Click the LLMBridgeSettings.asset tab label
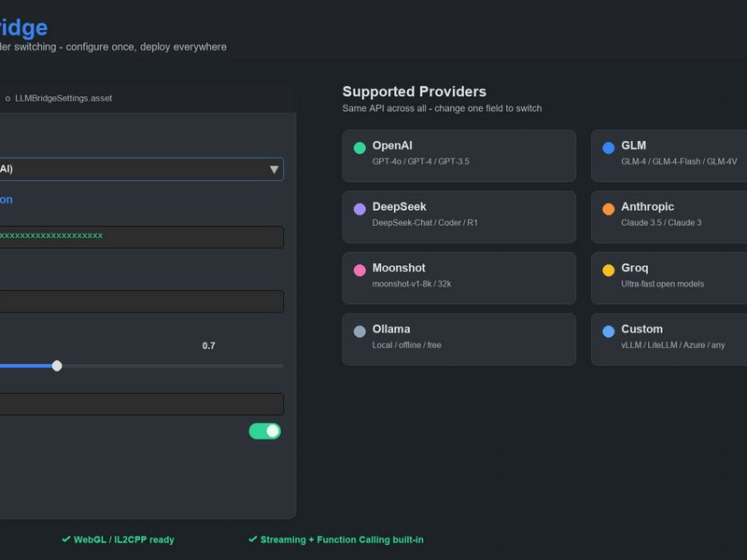The width and height of the screenshot is (747, 560). point(63,98)
